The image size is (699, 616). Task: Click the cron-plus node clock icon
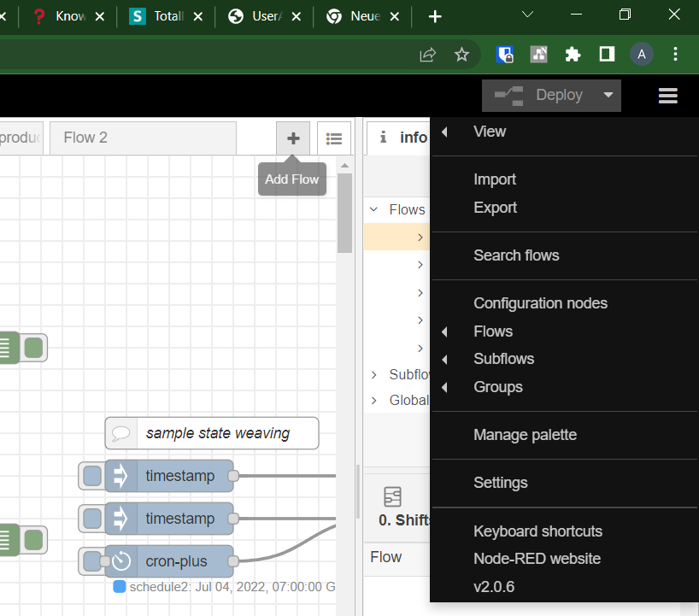click(120, 561)
